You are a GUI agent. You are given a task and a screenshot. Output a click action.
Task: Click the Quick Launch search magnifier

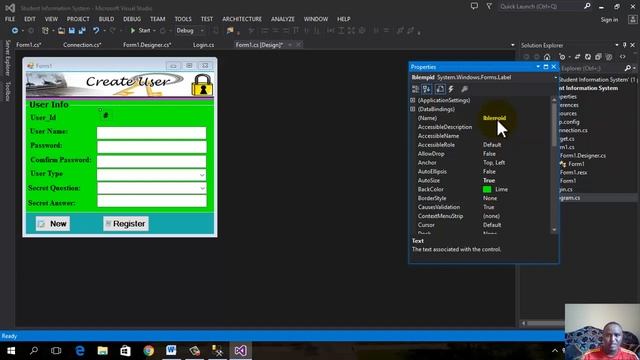coord(587,6)
